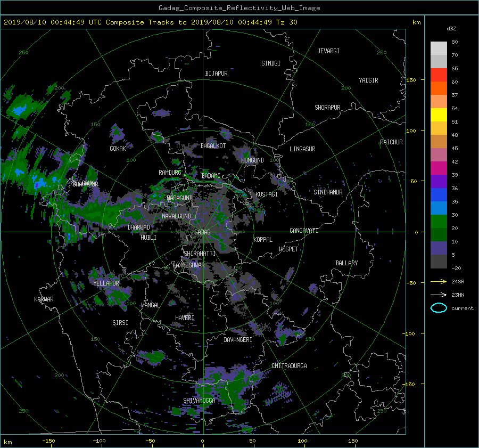
Task: Click the BAGALKOT city label
Action: (x=213, y=146)
